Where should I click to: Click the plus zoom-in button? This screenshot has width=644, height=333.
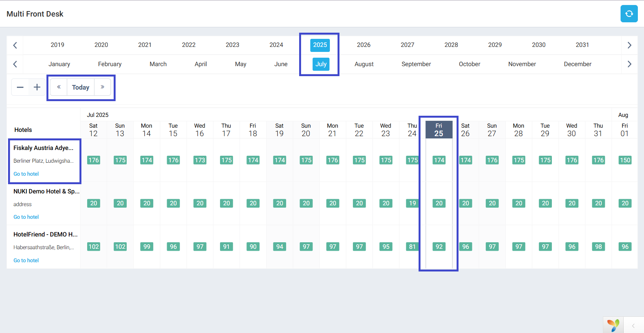pyautogui.click(x=37, y=87)
